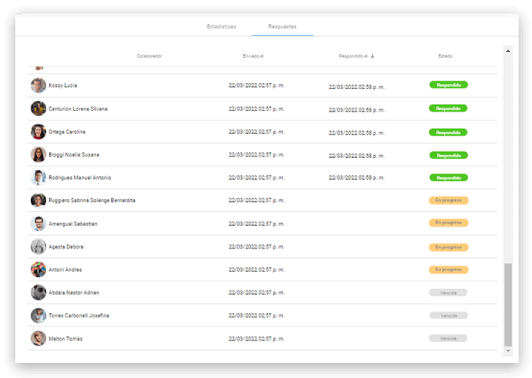This screenshot has width=532, height=378.
Task: Click Kosoy Lucia's responded date 02:58 p. m.
Action: click(356, 87)
